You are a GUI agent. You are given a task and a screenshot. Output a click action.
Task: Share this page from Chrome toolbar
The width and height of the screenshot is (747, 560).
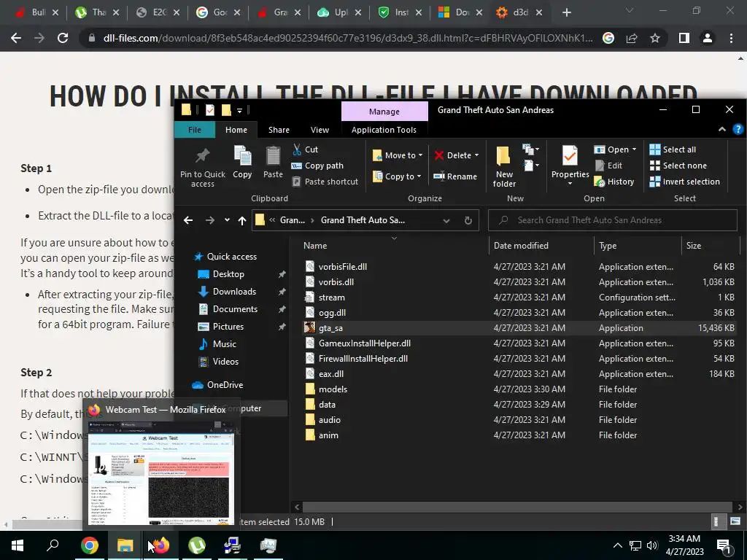click(x=632, y=38)
